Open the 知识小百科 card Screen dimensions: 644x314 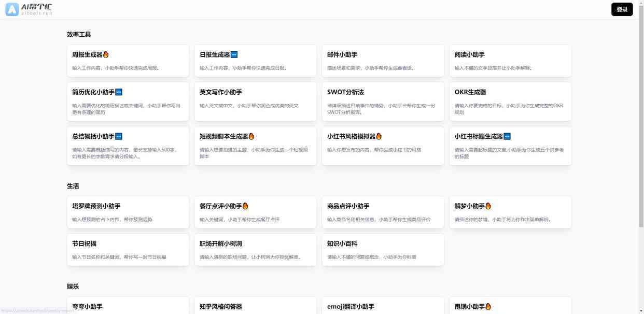[383, 250]
